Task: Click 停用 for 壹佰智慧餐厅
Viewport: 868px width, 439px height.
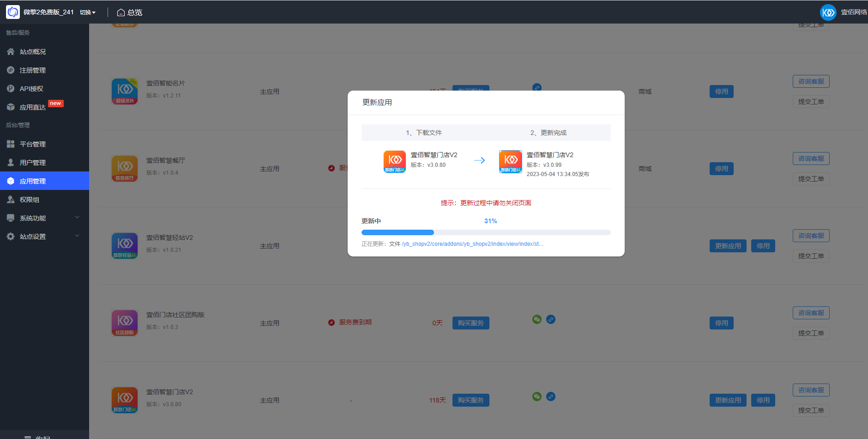Action: (x=722, y=169)
